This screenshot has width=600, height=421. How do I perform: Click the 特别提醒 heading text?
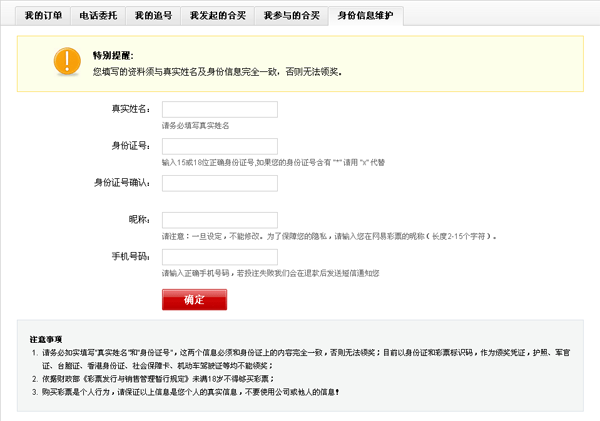tap(112, 56)
